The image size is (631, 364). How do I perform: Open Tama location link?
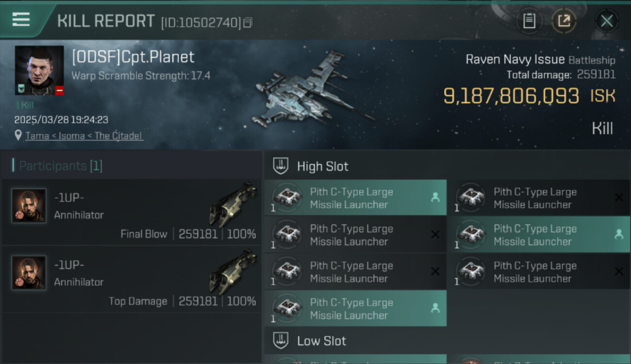tap(37, 136)
